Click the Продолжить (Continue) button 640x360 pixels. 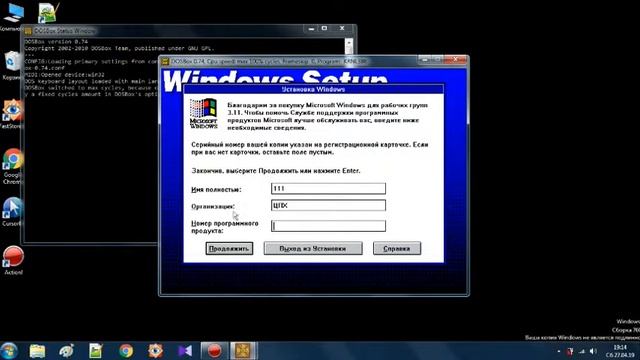pos(229,249)
